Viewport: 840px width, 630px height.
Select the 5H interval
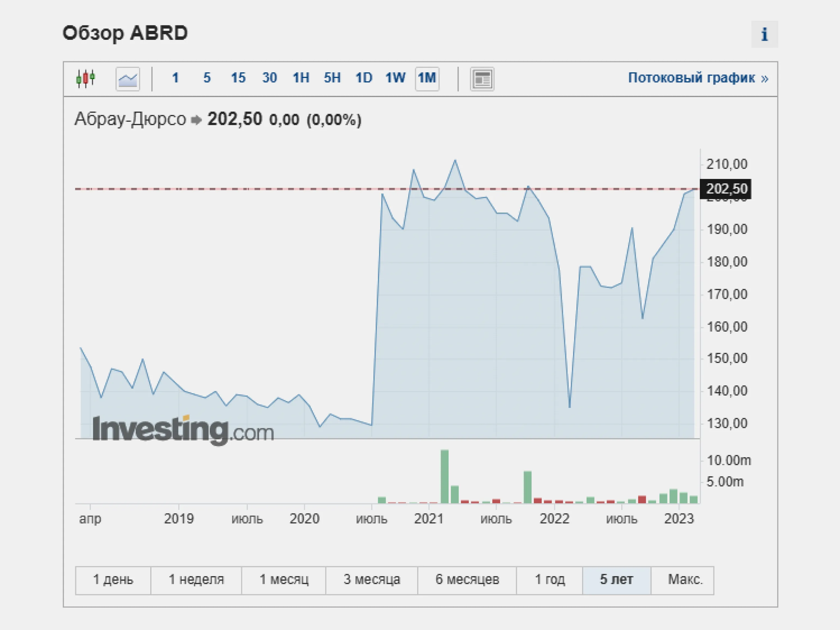pos(332,78)
